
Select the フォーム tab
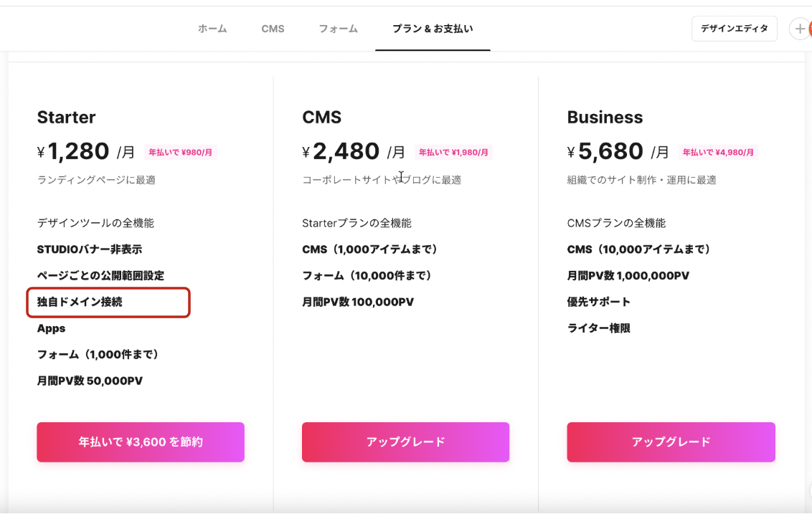click(338, 29)
